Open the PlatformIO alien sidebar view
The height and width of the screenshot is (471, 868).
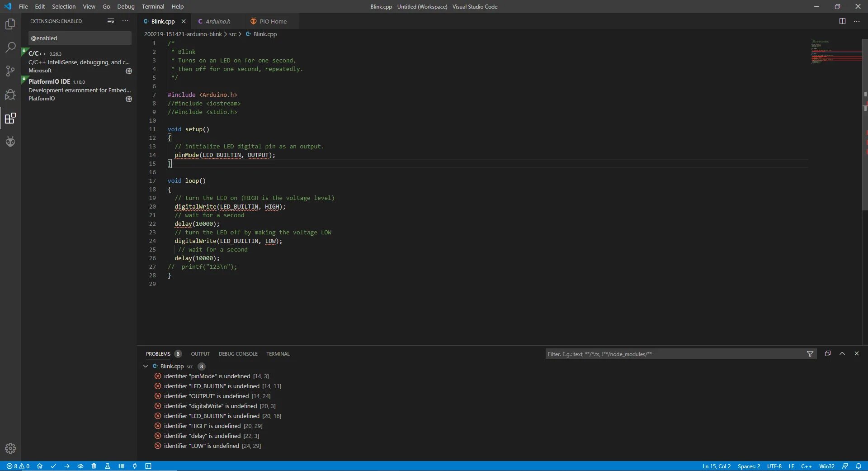(10, 142)
